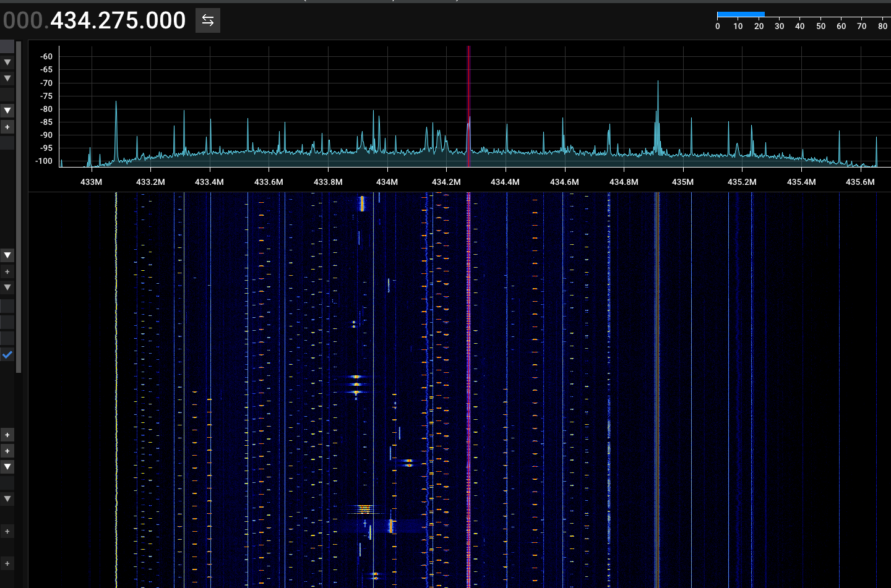This screenshot has width=891, height=588.
Task: Click the '435.4M' frequency axis label
Action: (x=801, y=182)
